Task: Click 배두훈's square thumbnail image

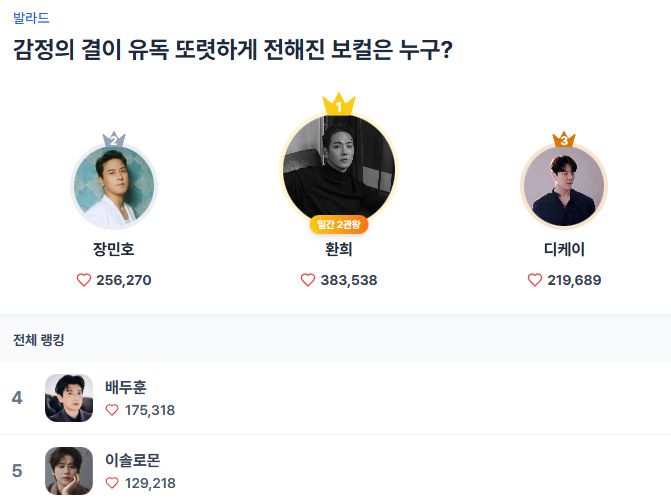Action: tap(69, 398)
